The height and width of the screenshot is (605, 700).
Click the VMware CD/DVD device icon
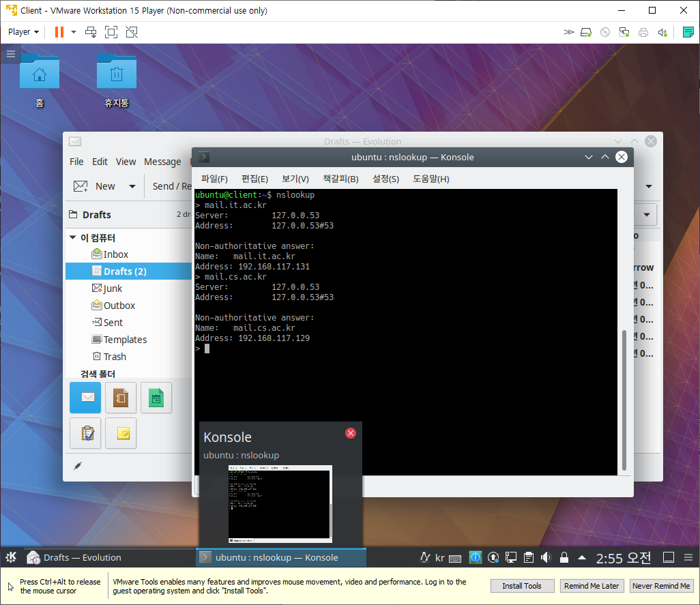click(x=605, y=32)
